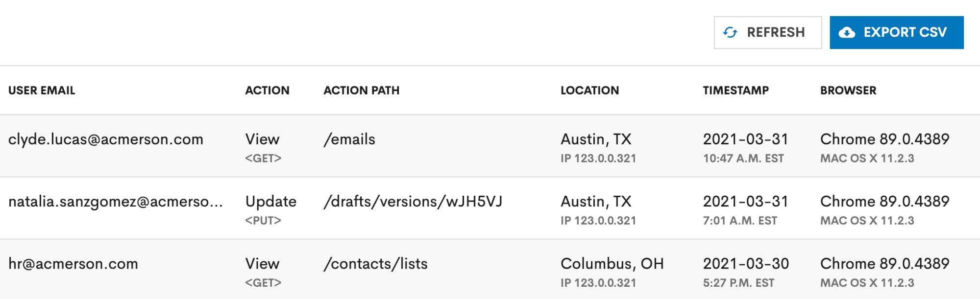Click the REFRESH button
Screen dimensions: 980x299
(768, 32)
